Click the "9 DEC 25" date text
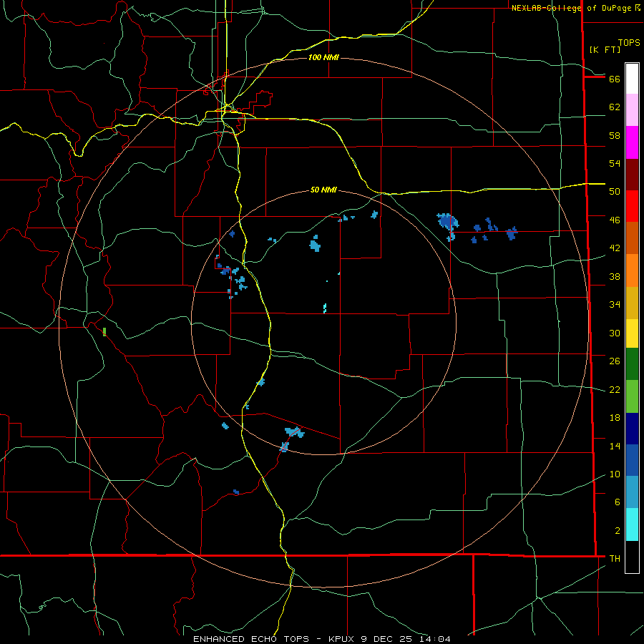644x644 pixels. click(386, 639)
